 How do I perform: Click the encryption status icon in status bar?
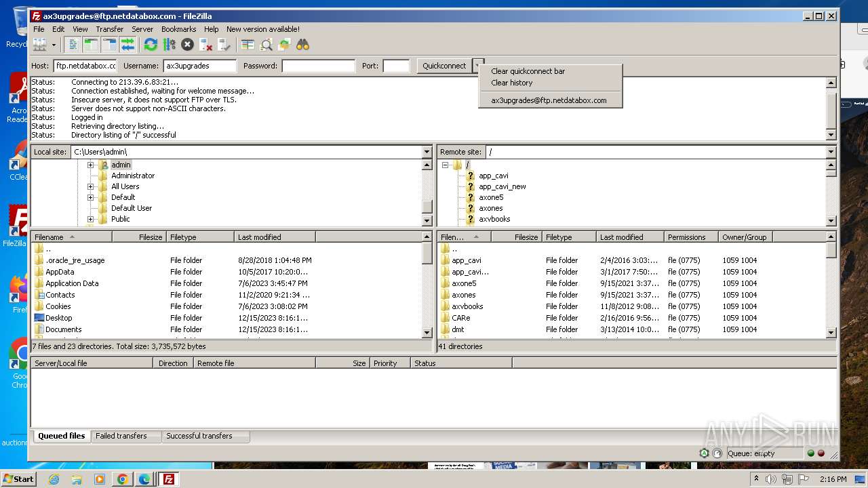[x=705, y=453]
